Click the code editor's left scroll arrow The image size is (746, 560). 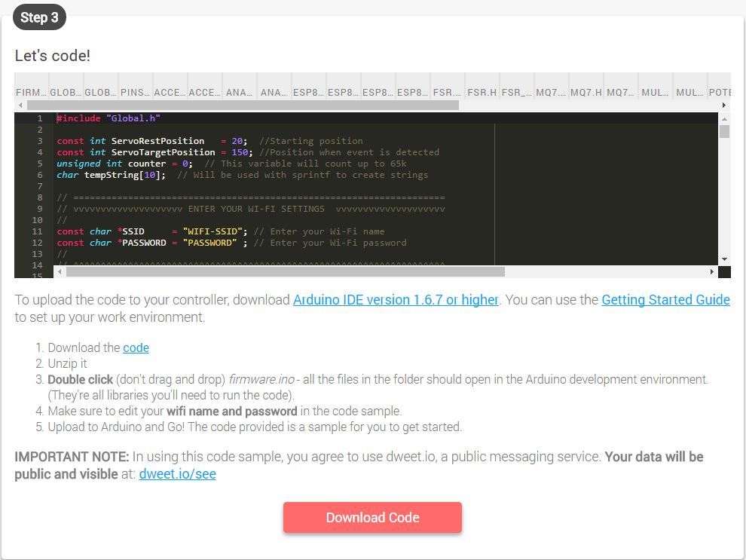(x=60, y=271)
